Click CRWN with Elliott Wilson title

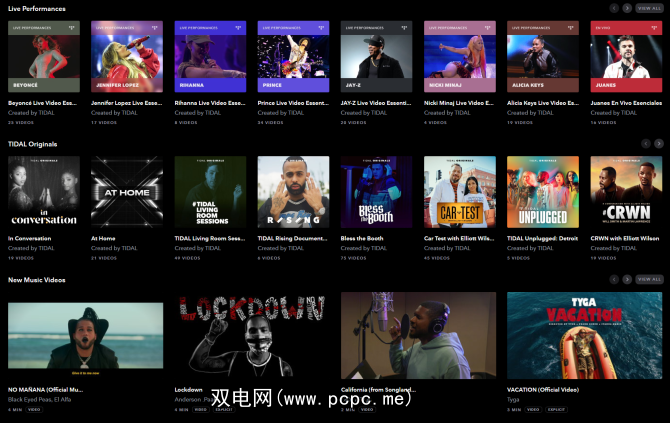click(x=625, y=238)
